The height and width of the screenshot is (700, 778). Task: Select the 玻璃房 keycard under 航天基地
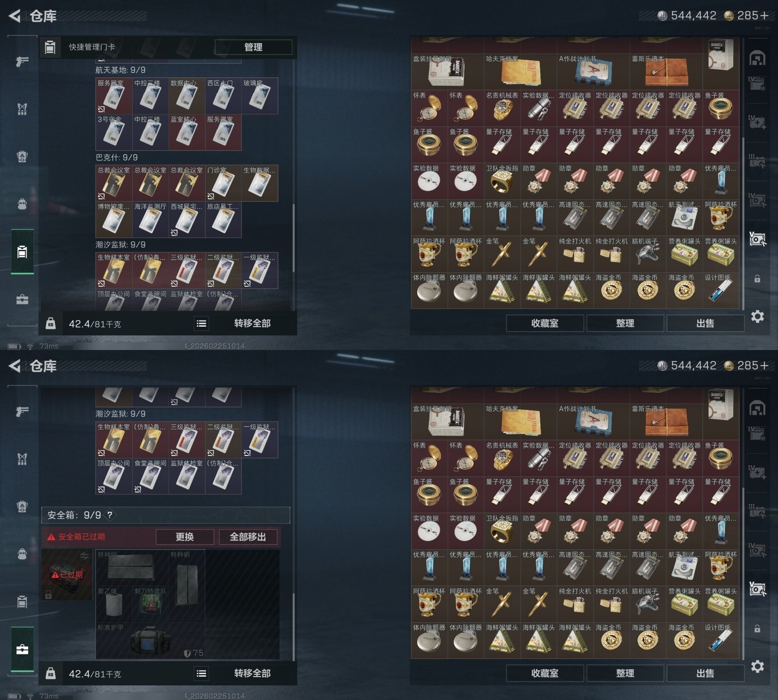260,96
